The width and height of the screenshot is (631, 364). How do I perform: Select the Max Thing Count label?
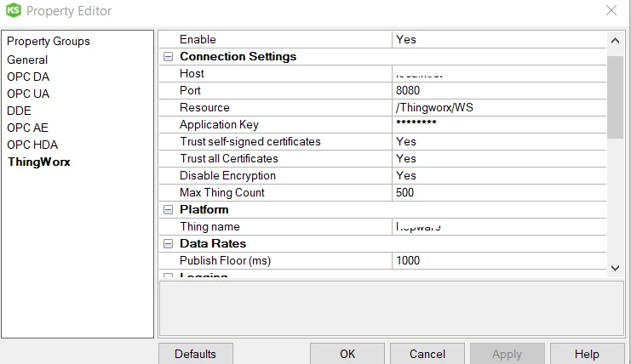point(222,192)
